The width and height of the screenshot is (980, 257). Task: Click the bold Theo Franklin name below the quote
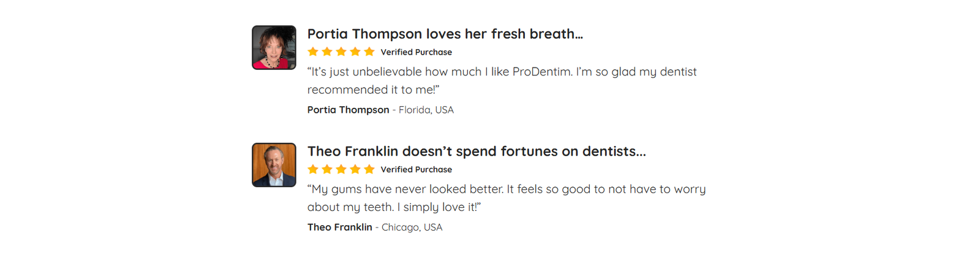339,227
